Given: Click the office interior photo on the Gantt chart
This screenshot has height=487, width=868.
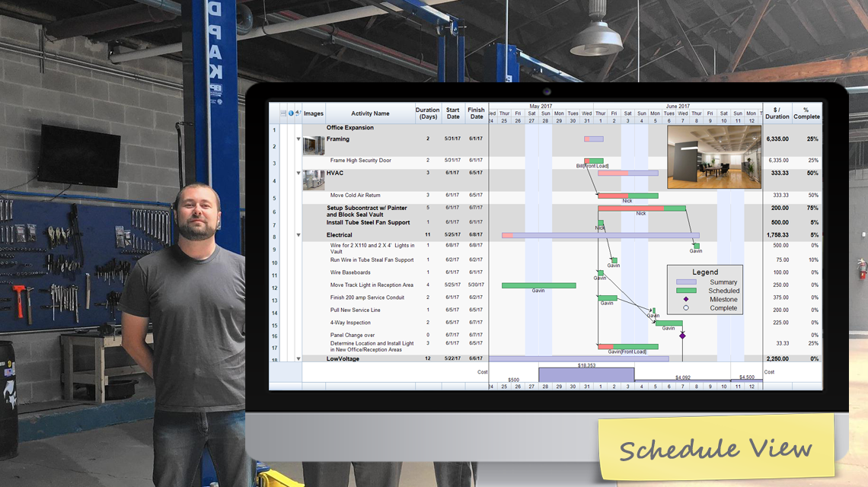Looking at the screenshot, I should pos(713,160).
